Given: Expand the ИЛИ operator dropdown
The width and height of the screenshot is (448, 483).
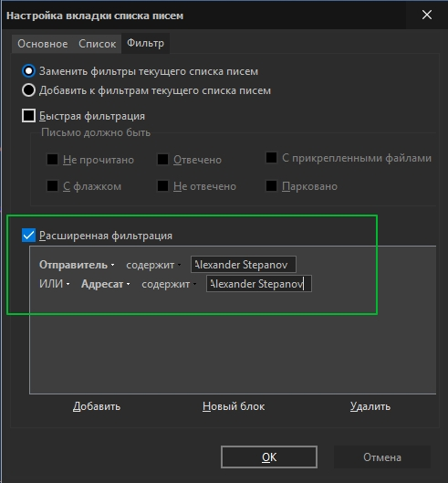Looking at the screenshot, I should 55,284.
